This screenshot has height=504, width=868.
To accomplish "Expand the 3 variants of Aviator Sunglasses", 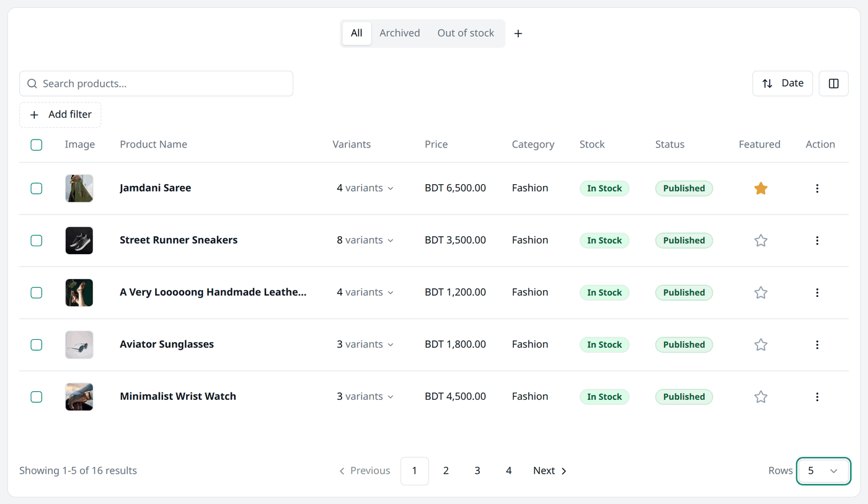I will click(365, 345).
